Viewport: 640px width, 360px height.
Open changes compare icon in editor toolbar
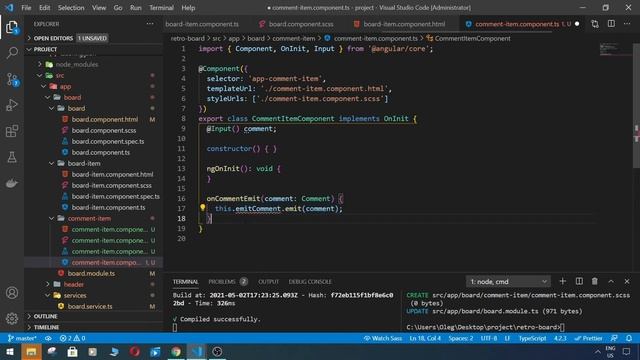[595, 24]
